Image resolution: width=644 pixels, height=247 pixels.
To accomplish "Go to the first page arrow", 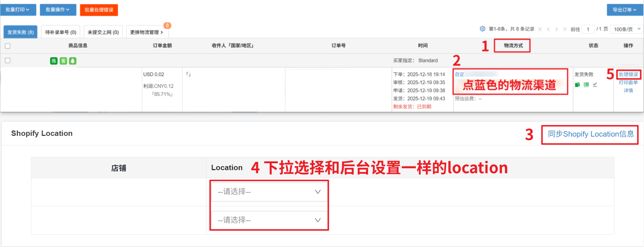I will click(x=540, y=29).
